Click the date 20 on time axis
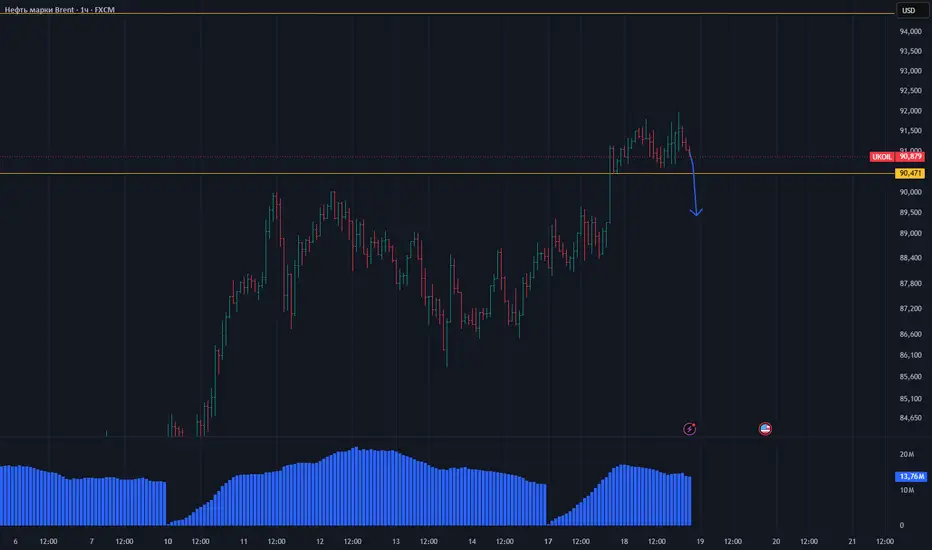Screen dimensions: 932x550 click(776, 542)
